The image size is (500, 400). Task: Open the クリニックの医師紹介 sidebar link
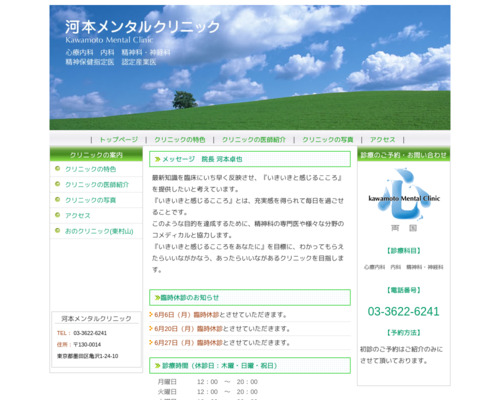(97, 184)
